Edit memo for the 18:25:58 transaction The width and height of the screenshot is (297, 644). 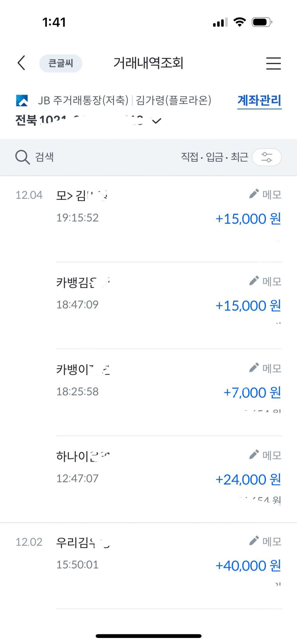[265, 368]
